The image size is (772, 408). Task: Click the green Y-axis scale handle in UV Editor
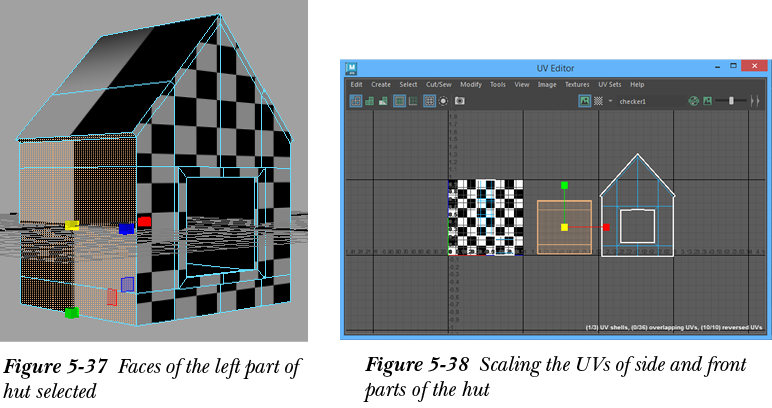[x=565, y=185]
